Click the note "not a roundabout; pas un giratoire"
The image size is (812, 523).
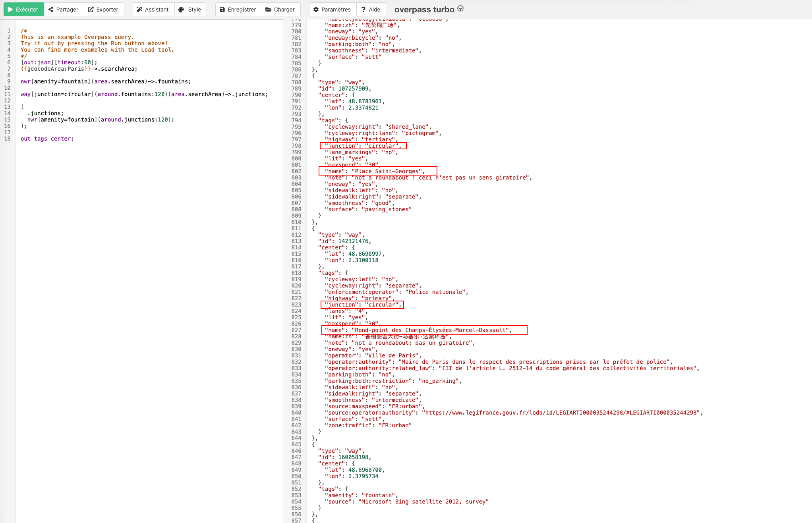pos(400,343)
